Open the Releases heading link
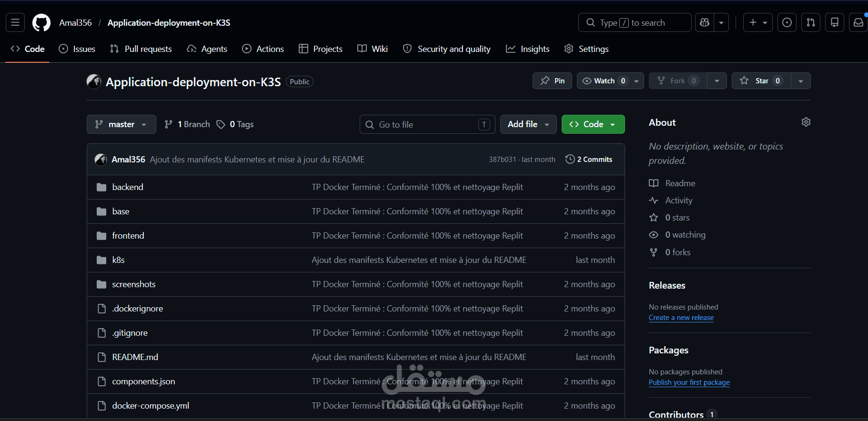 (667, 285)
